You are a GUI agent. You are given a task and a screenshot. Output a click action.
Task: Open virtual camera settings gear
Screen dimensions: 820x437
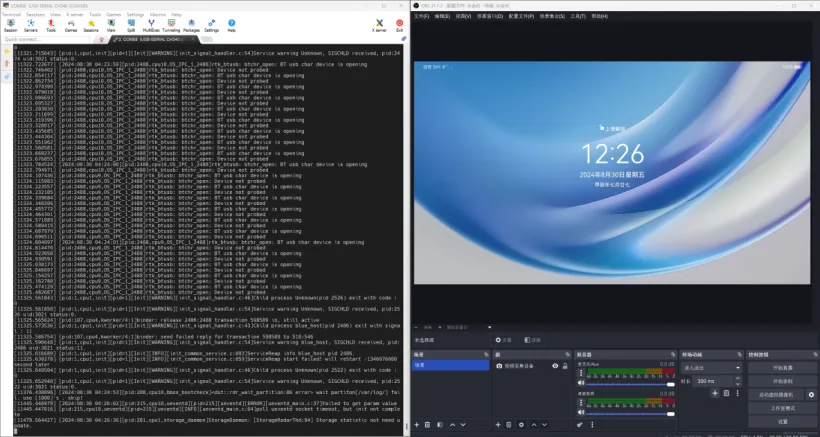811,395
